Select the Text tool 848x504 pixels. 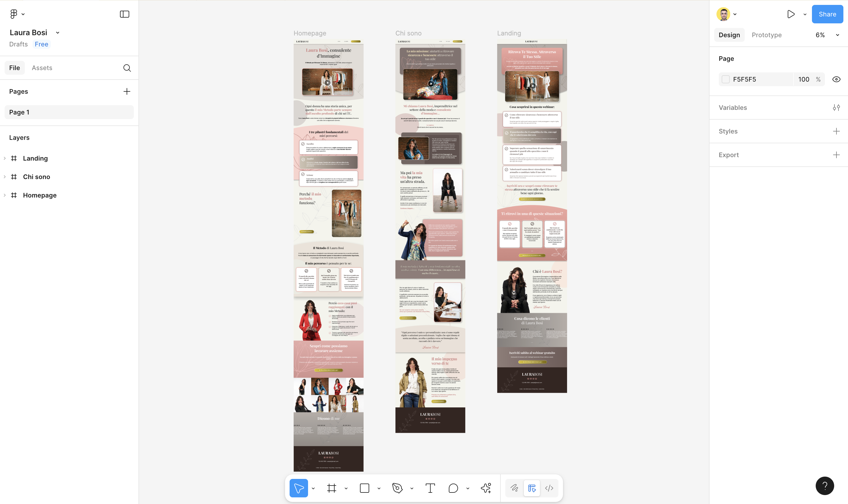[430, 488]
